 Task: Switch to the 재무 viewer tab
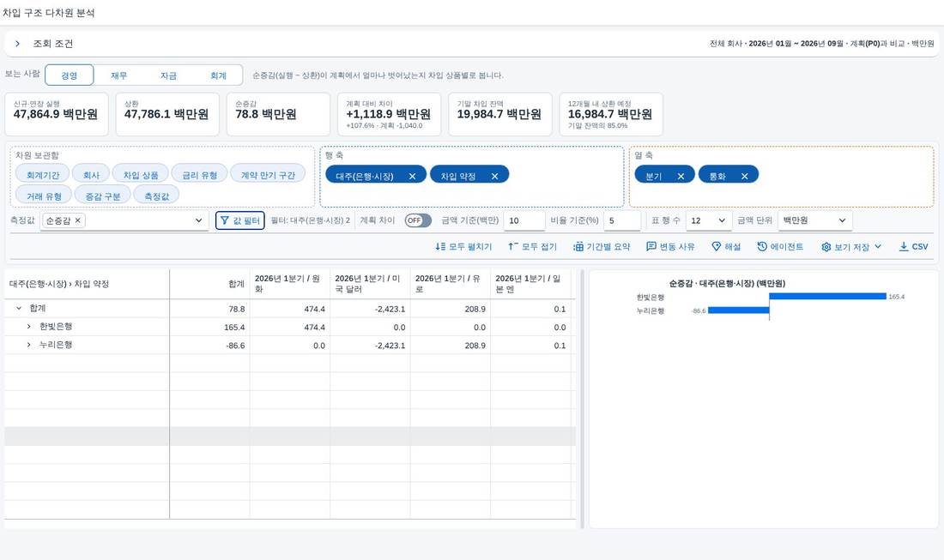click(x=118, y=75)
